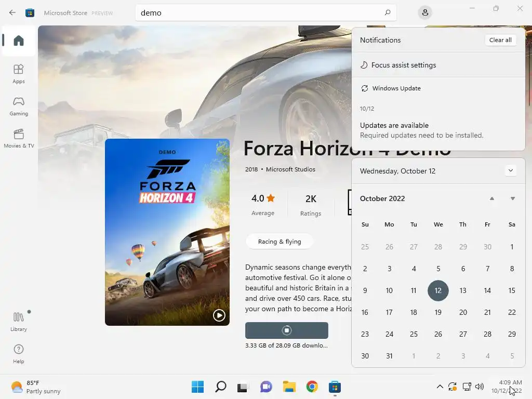532x399 pixels.
Task: Select the 'Racing & flying' category tag
Action: tap(280, 242)
